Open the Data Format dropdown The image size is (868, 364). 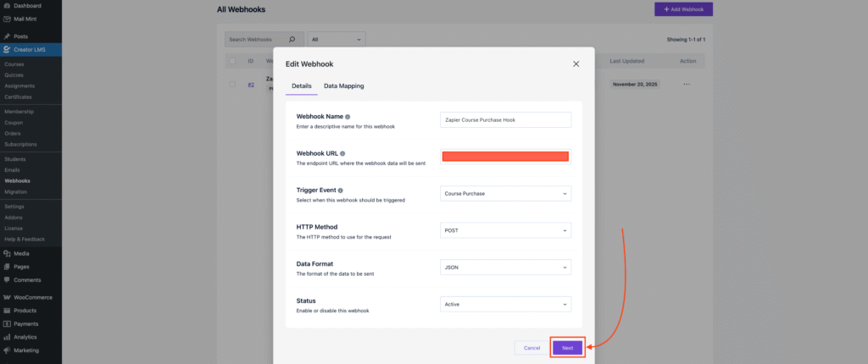[506, 267]
